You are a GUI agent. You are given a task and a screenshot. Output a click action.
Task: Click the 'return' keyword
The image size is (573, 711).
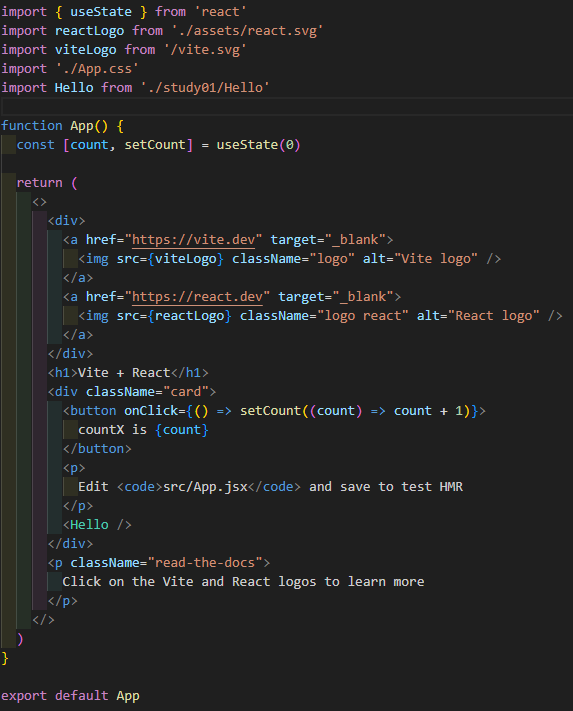pyautogui.click(x=39, y=183)
